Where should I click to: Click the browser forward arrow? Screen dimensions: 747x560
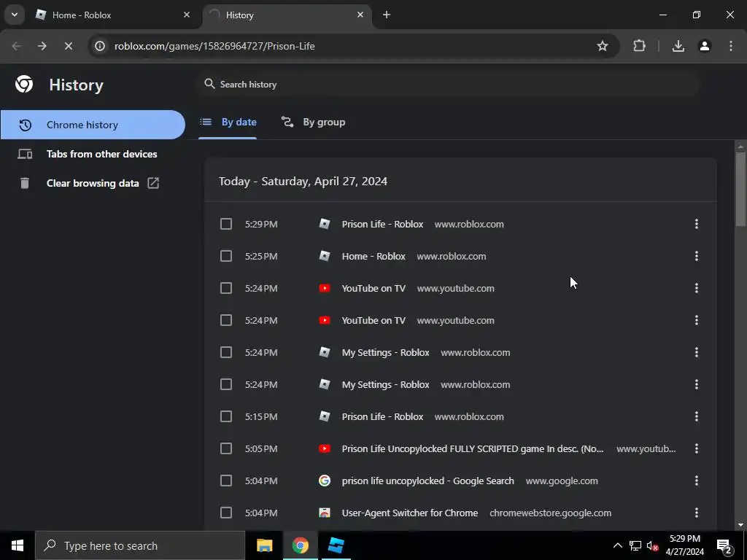click(x=42, y=46)
